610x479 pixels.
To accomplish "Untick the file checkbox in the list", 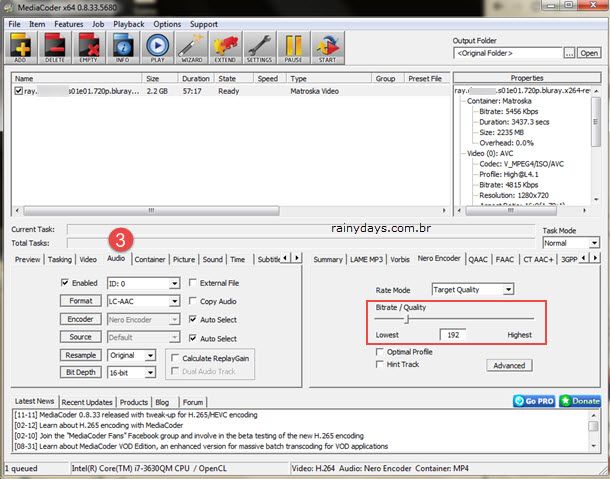I will point(18,91).
